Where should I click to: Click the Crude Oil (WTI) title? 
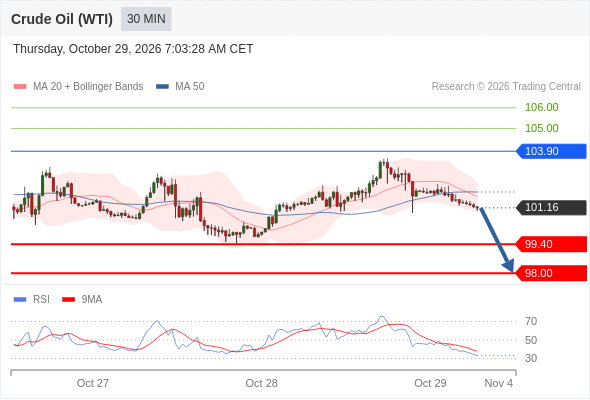pos(62,19)
